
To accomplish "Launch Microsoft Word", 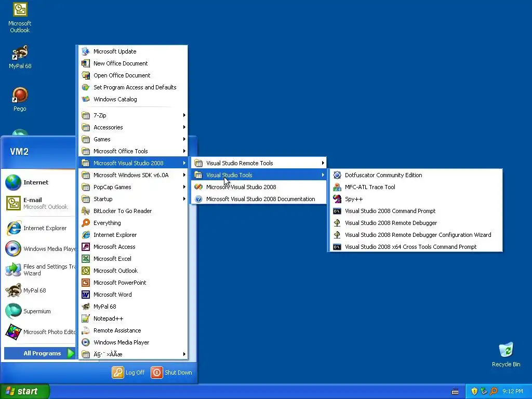I will (133, 295).
